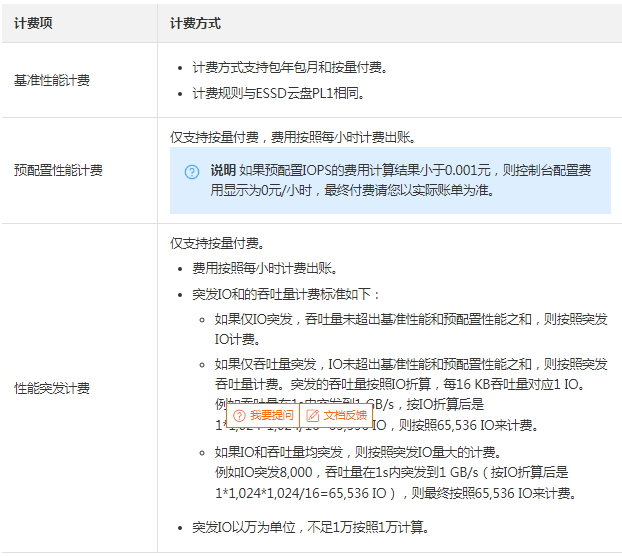Click the 性能突发计费 row label
Image resolution: width=622 pixels, height=556 pixels.
coord(52,388)
